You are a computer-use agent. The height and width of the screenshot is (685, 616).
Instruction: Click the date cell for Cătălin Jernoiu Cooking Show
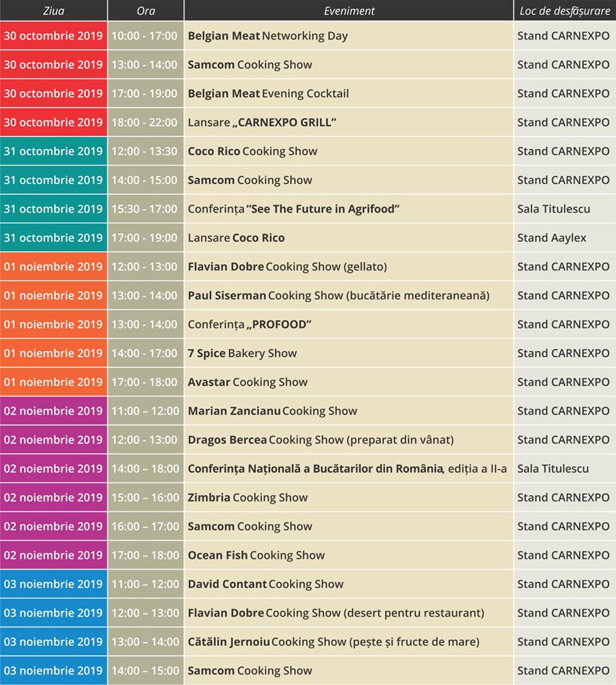[53, 641]
